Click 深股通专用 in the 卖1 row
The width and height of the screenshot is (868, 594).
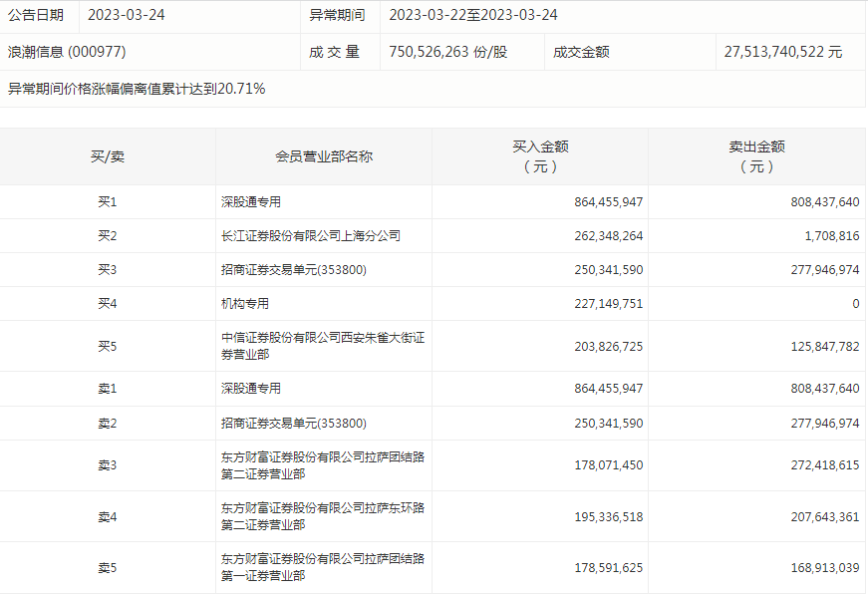[251, 389]
